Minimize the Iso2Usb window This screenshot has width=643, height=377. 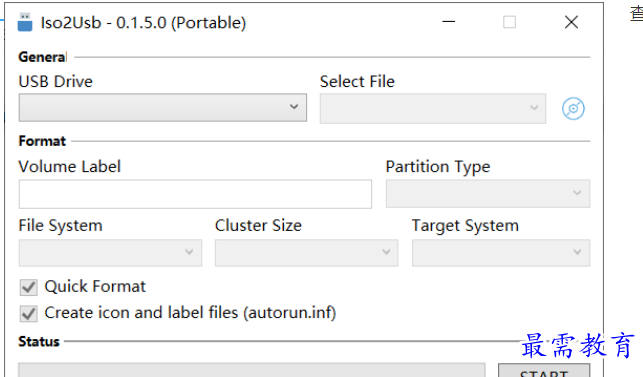(x=449, y=22)
